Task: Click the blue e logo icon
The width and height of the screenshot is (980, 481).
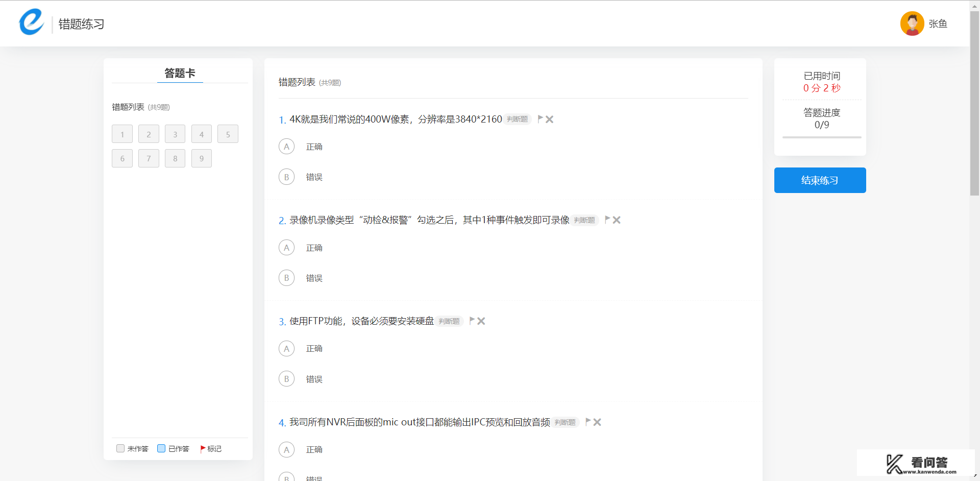Action: [32, 22]
